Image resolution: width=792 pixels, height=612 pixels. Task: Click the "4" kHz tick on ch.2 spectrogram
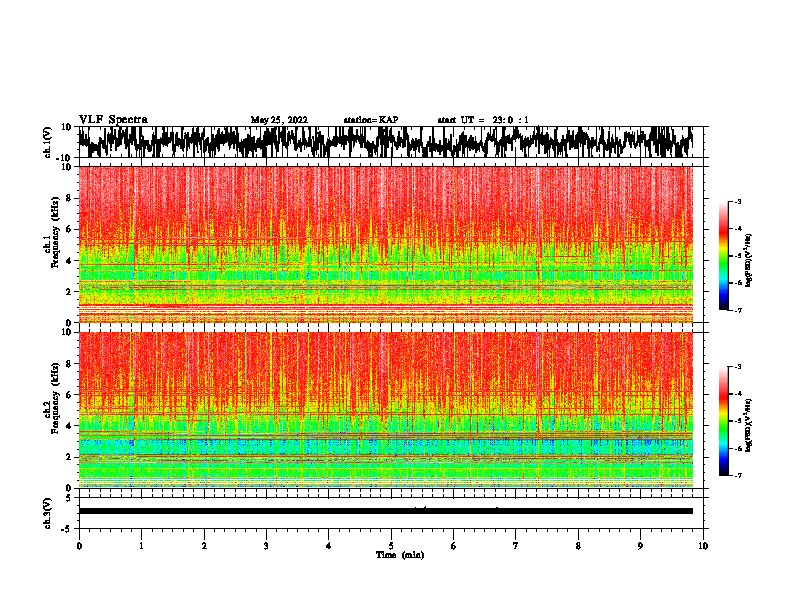[x=69, y=426]
